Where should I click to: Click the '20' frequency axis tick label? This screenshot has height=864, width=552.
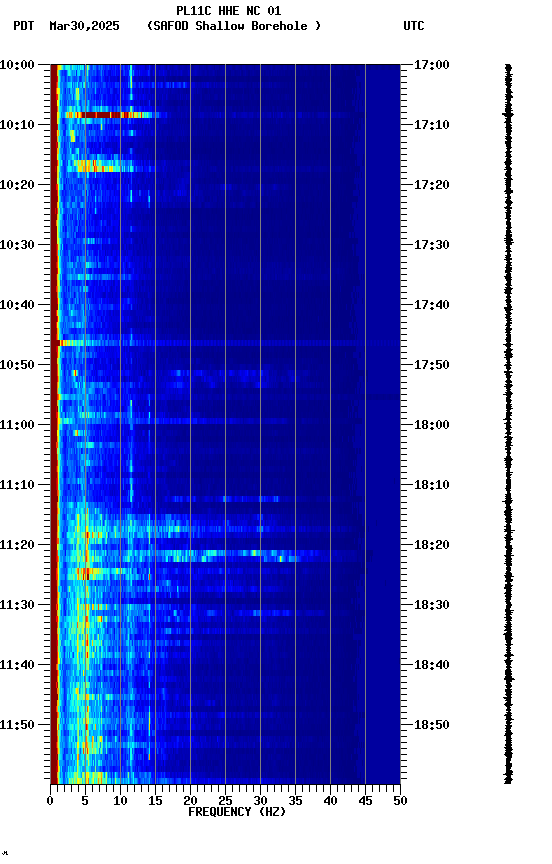190,801
